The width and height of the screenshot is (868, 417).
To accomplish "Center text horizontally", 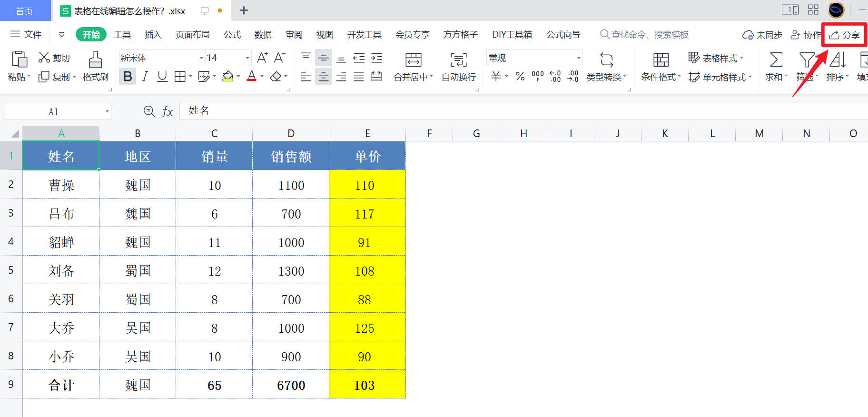I will click(x=324, y=77).
